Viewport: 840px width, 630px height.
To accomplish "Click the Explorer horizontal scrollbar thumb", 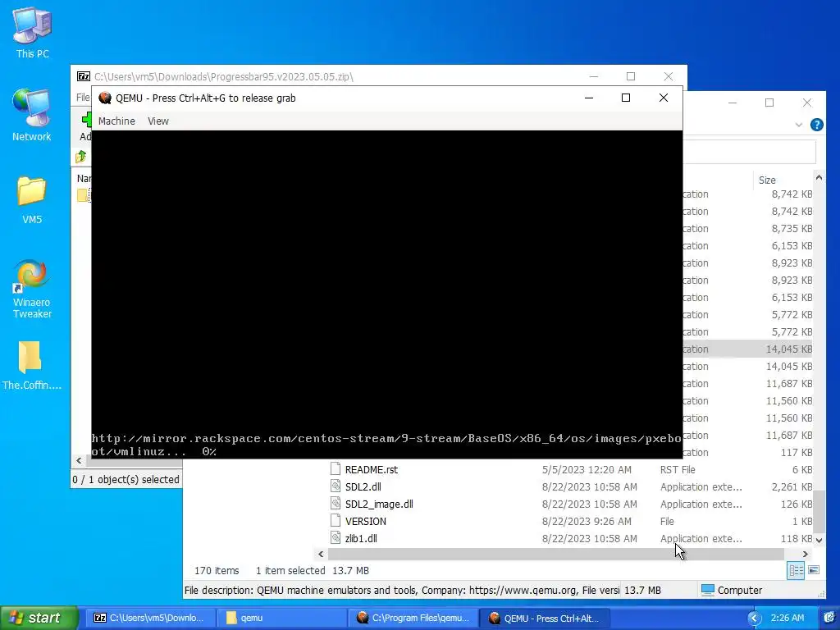I will click(x=555, y=554).
